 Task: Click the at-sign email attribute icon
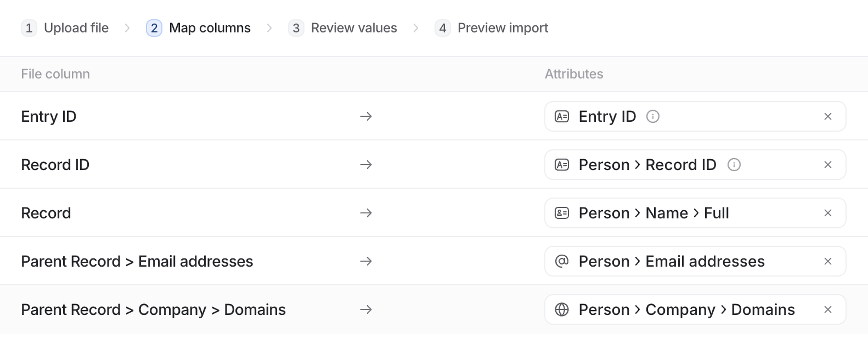click(x=562, y=261)
